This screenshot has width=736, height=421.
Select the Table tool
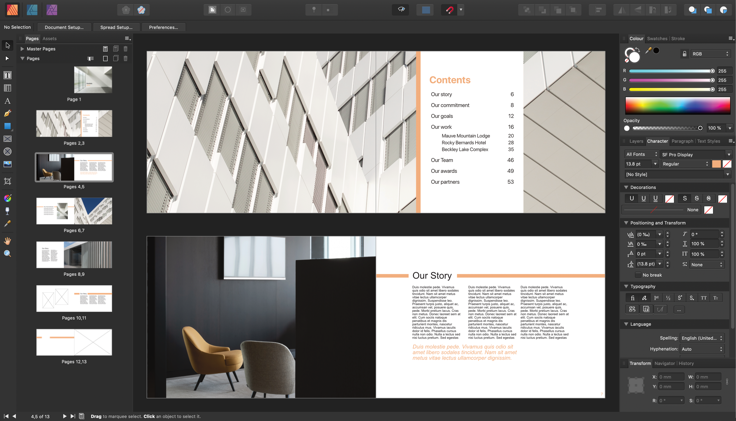8,88
